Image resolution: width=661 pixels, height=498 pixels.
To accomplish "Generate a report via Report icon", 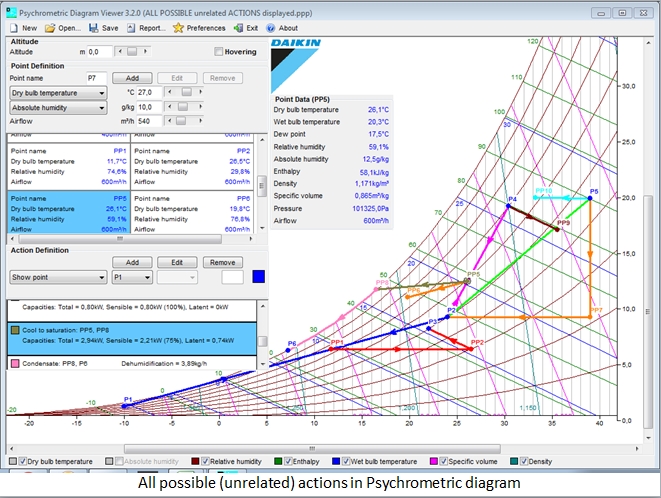I will [x=132, y=28].
